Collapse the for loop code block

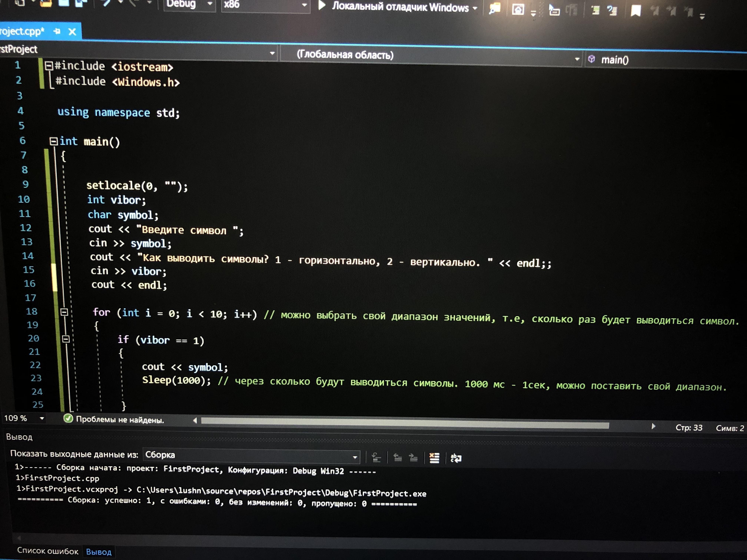(64, 312)
